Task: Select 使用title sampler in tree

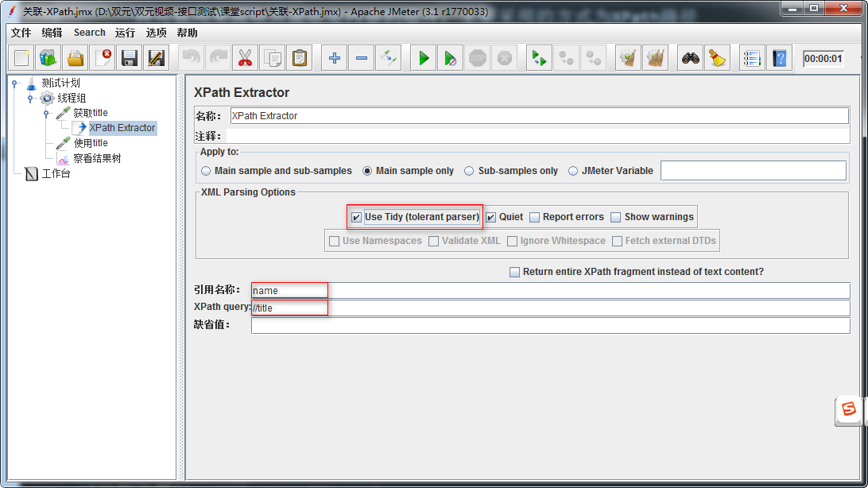Action: 91,143
